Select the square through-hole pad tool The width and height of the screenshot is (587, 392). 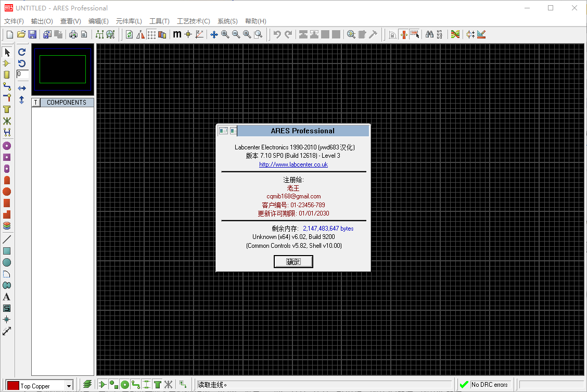7,157
